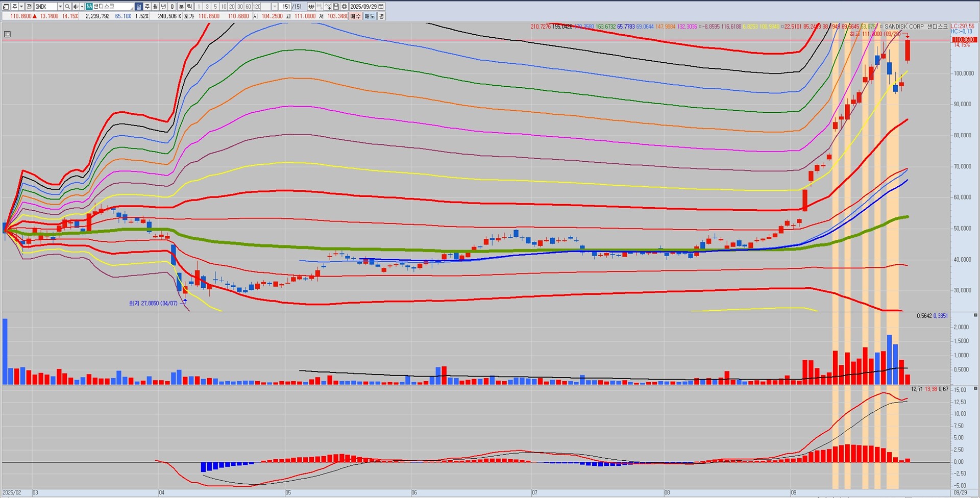Click the red 110,8600 price axis tag
The image size is (980, 498).
964,39
